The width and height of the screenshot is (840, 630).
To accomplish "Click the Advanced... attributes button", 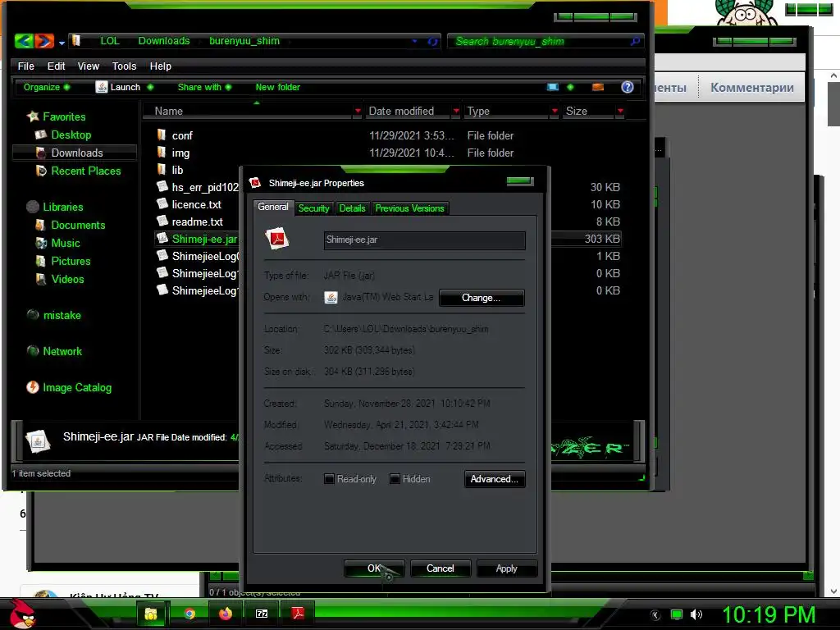I will pos(495,479).
